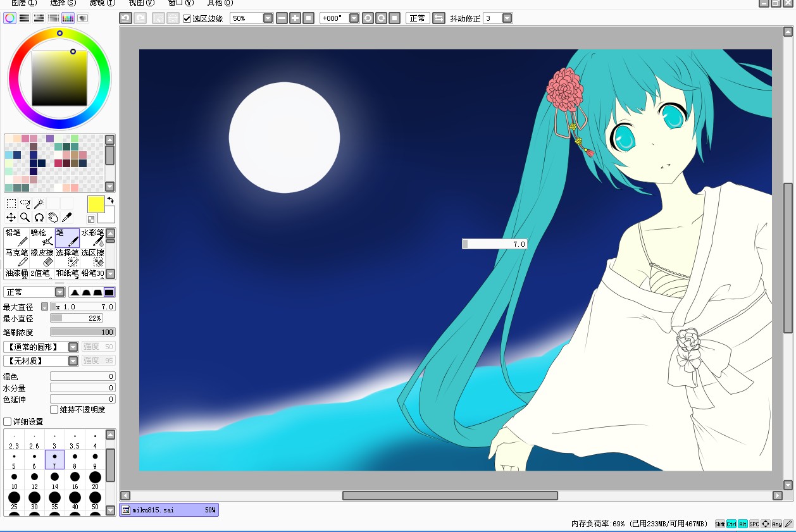Toggle the swatches palette panel

(x=68, y=18)
